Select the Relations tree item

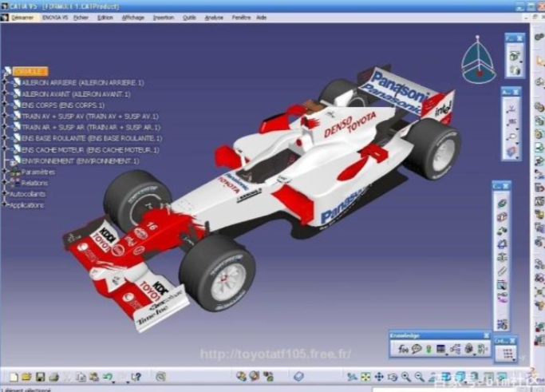[x=35, y=183]
